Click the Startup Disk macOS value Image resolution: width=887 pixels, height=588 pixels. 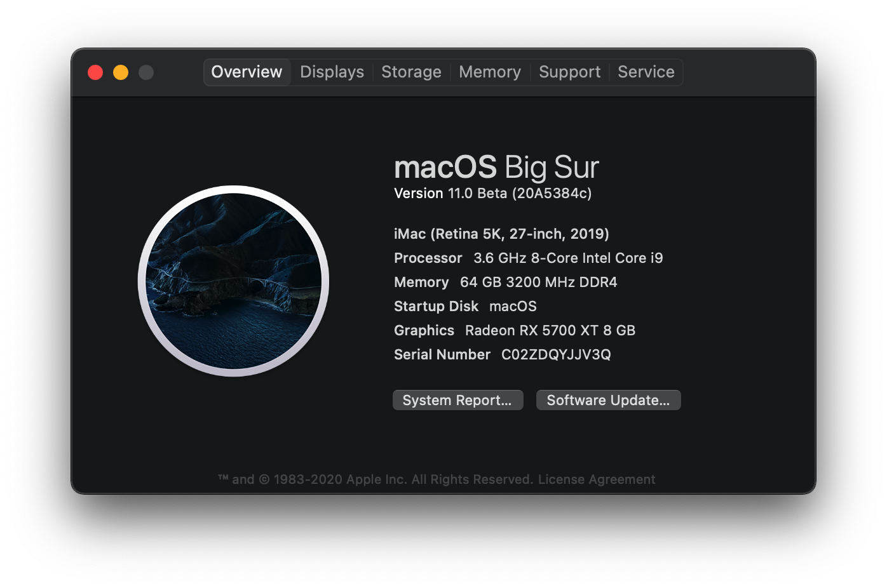pyautogui.click(x=513, y=306)
